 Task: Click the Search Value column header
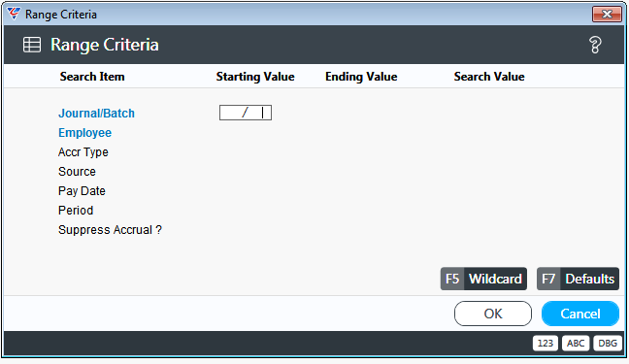coord(489,77)
